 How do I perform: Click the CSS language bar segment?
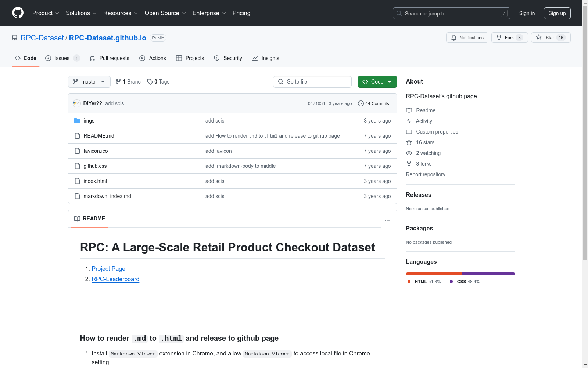(x=488, y=274)
